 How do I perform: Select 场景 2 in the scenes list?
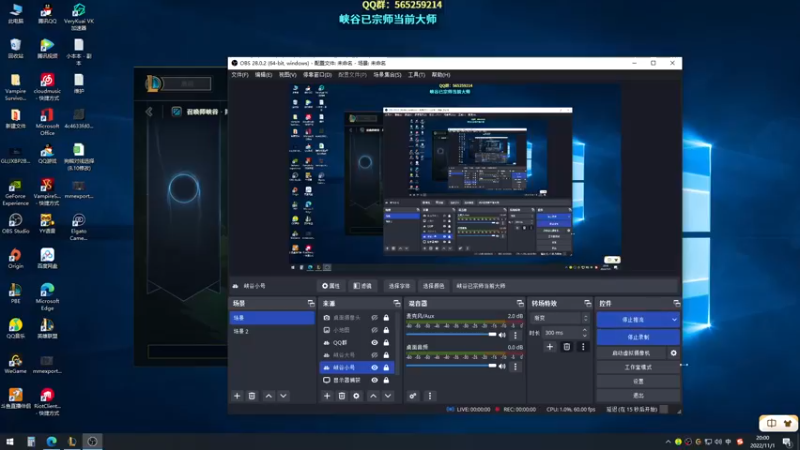[x=272, y=331]
